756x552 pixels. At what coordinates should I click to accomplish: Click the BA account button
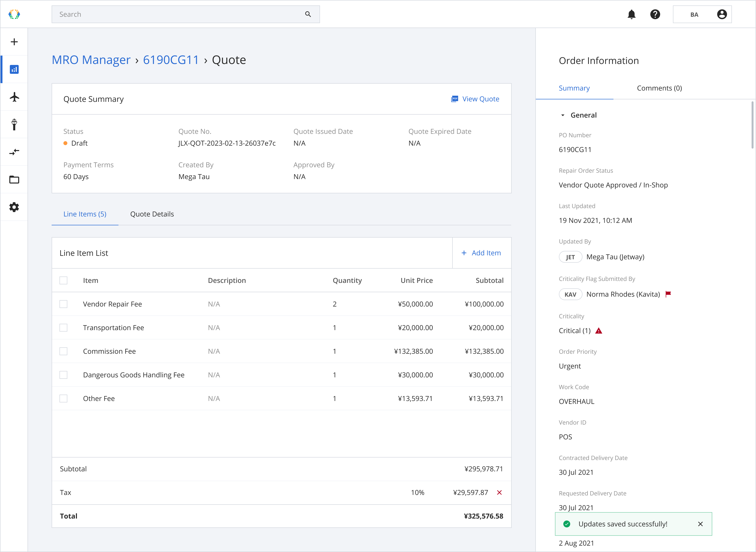[x=702, y=14]
